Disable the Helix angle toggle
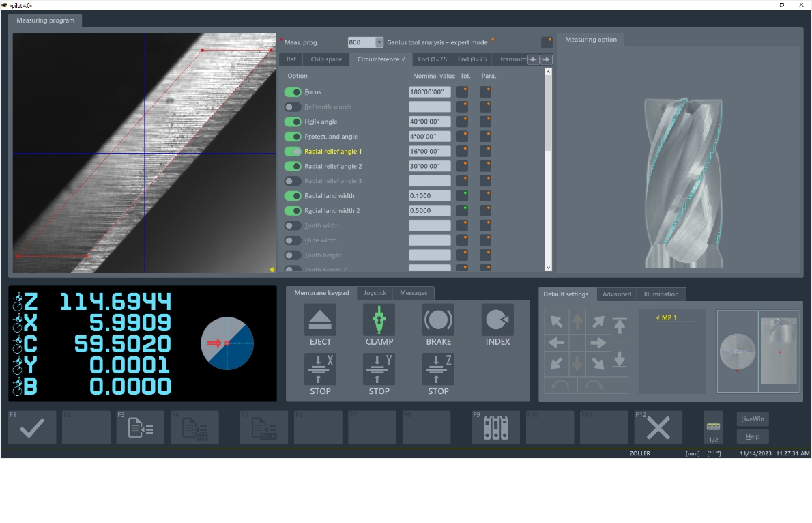Screen dimensions: 812x523 pyautogui.click(x=293, y=122)
